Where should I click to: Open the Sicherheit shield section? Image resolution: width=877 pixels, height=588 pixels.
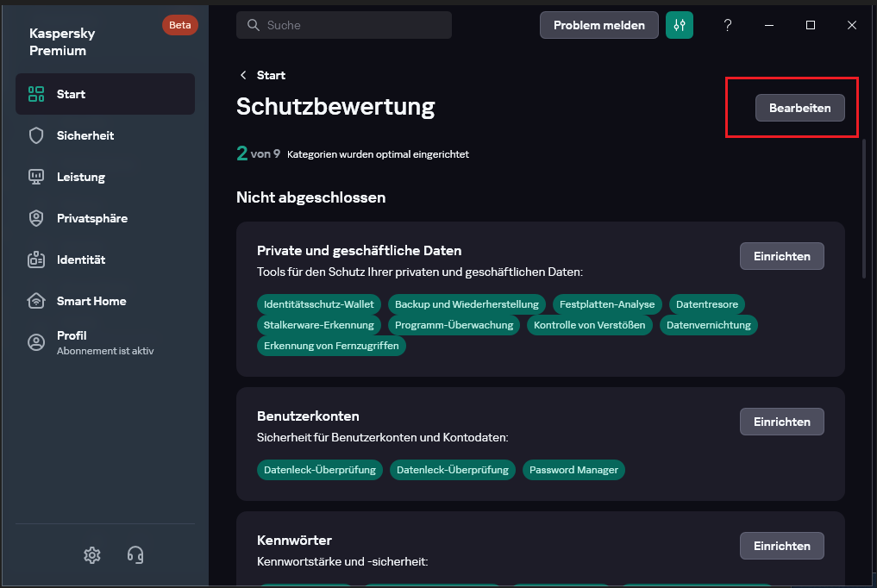coord(105,135)
